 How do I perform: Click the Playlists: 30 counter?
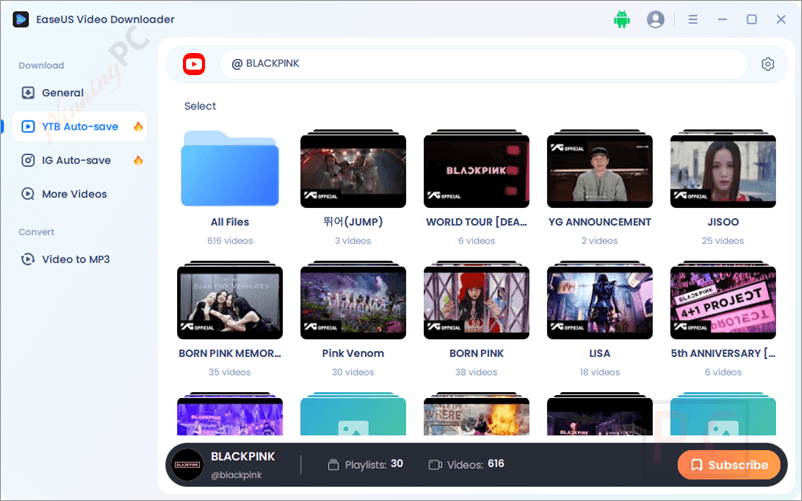(x=365, y=464)
